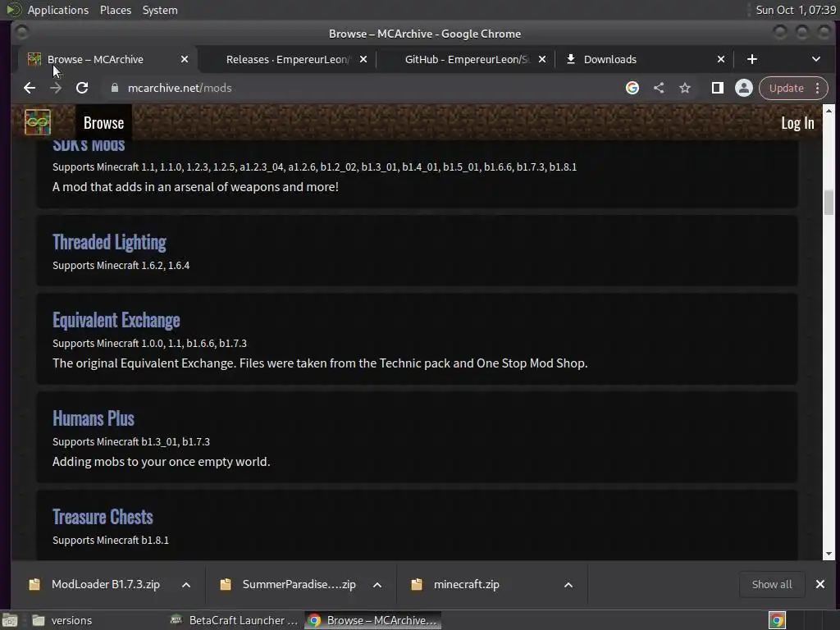This screenshot has height=630, width=840.
Task: Select Browse – MCArchive taskbar window
Action: (373, 620)
